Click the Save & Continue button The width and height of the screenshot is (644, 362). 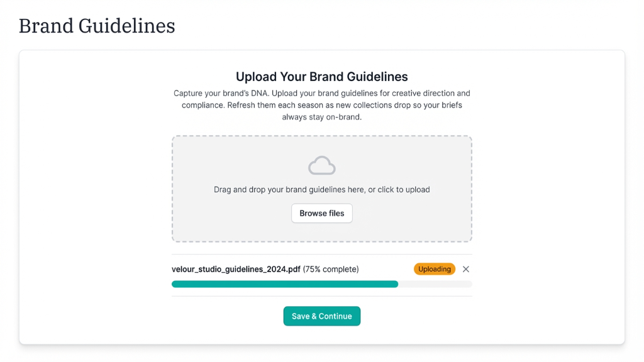coord(321,316)
